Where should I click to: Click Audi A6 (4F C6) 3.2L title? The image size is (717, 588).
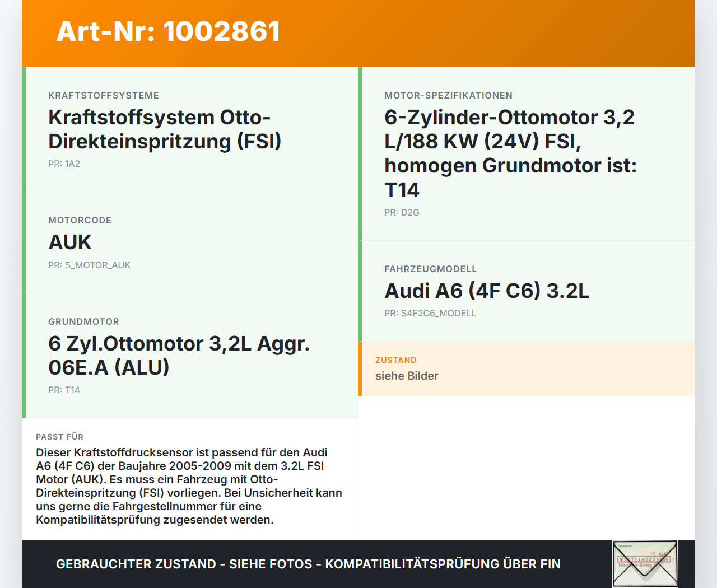486,291
